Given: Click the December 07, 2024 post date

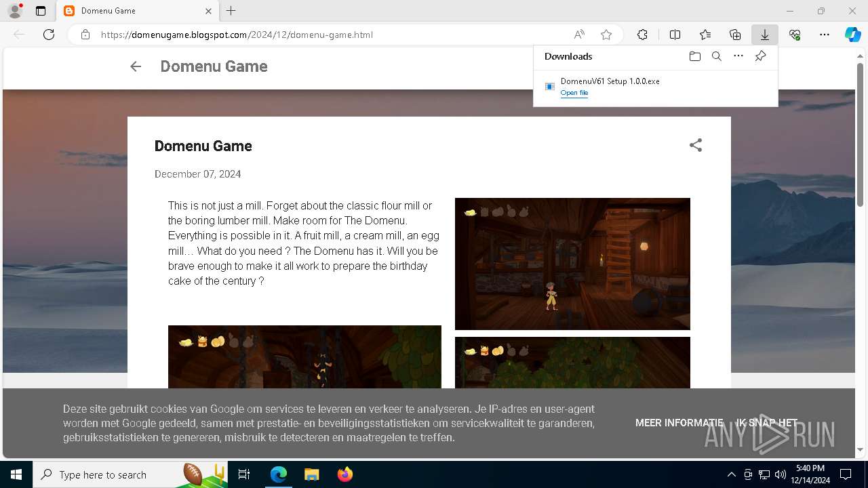Looking at the screenshot, I should click(x=198, y=174).
